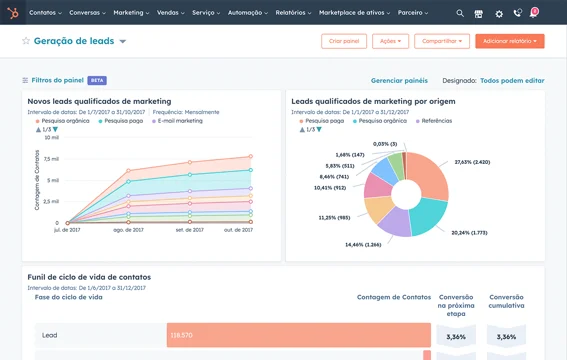Click the phone calling icon
The height and width of the screenshot is (360, 567).
517,13
